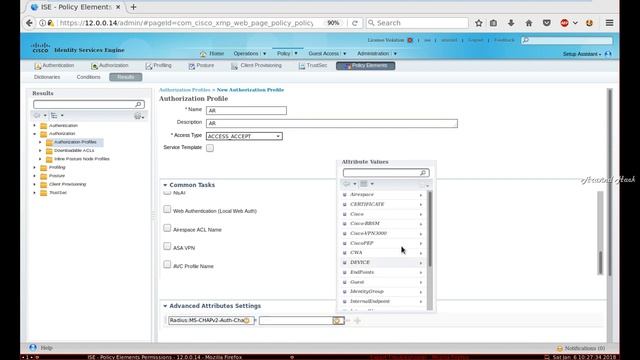Open Setup Assistant dropdown

582,54
